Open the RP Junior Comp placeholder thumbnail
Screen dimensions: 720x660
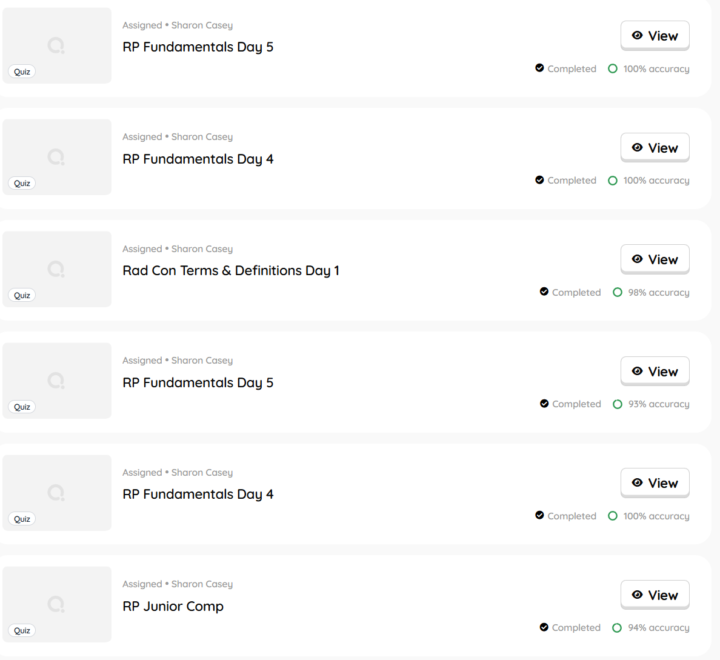(57, 604)
